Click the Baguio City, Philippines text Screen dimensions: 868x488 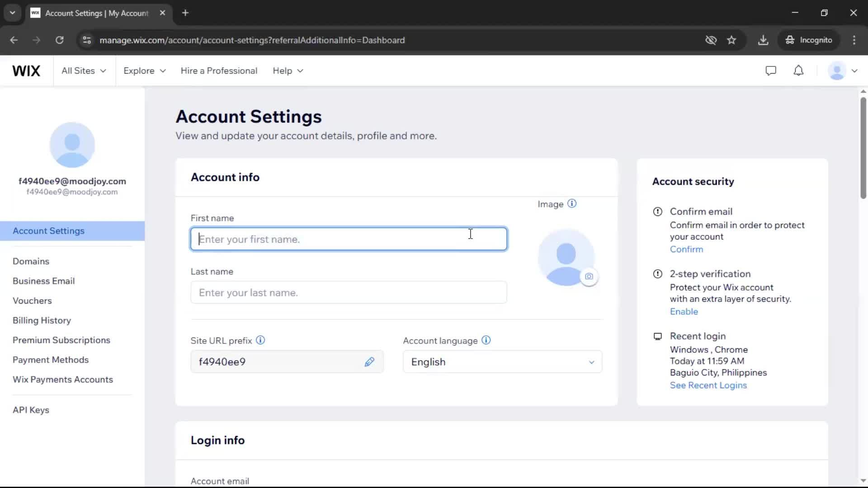[x=718, y=373]
